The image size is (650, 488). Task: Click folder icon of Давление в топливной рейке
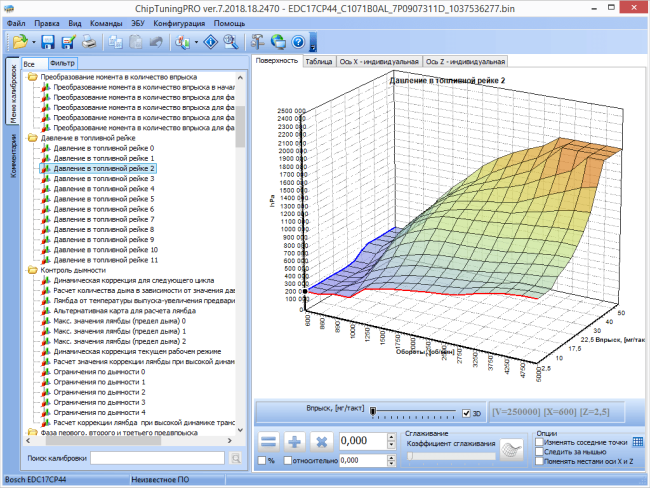coord(32,138)
